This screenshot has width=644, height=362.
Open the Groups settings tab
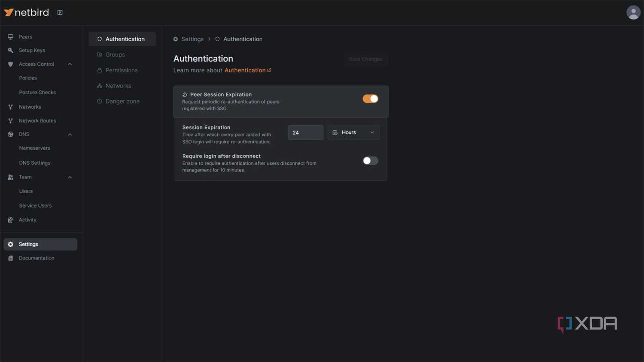click(x=122, y=54)
